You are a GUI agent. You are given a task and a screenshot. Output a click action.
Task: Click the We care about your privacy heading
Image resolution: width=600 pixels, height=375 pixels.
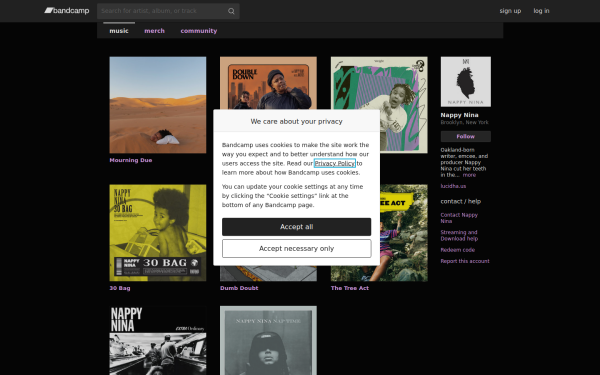tap(297, 121)
